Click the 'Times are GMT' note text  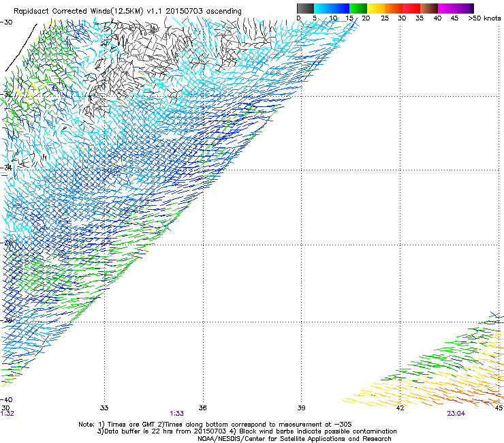[x=130, y=425]
